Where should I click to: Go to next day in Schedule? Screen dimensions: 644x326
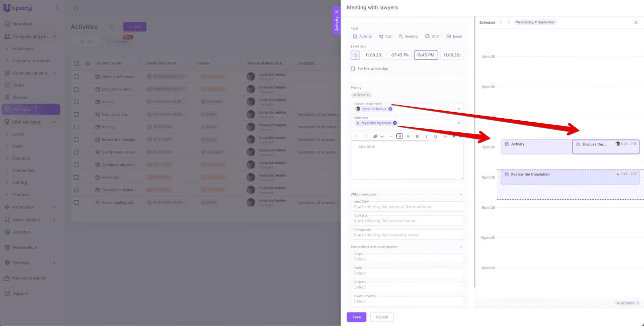(x=508, y=23)
